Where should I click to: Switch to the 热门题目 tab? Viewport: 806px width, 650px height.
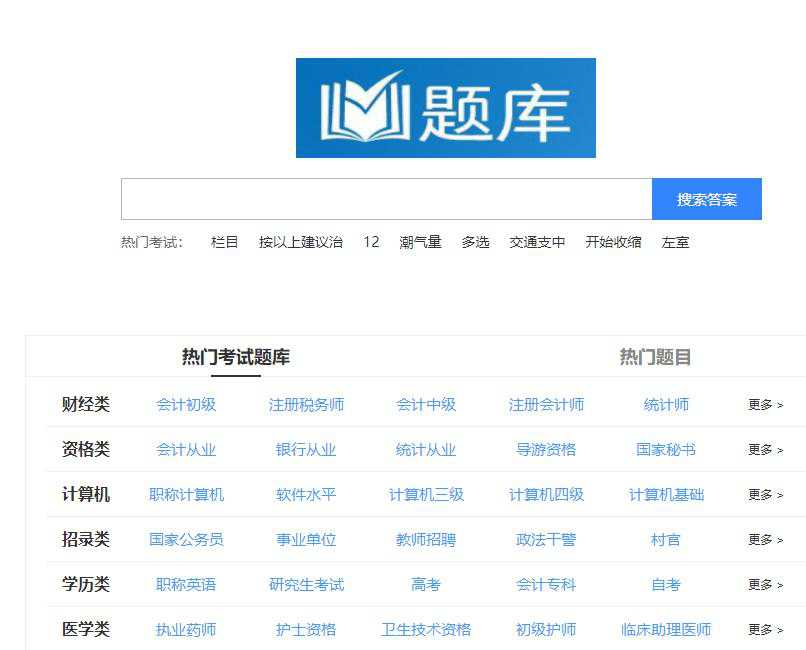point(655,357)
